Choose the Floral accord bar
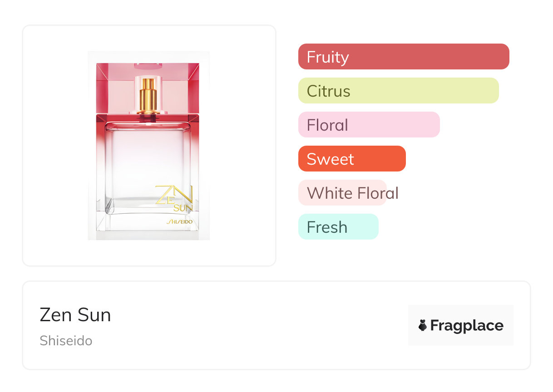The image size is (553, 392). click(369, 125)
